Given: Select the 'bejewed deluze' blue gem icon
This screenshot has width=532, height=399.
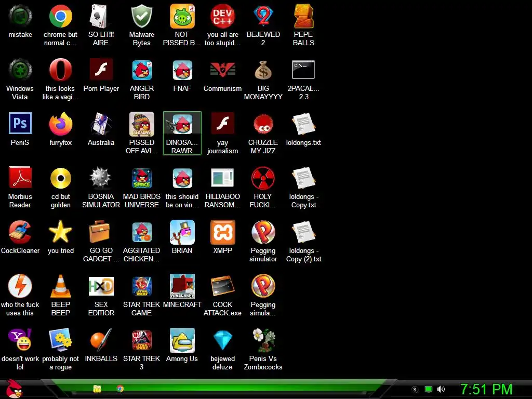Looking at the screenshot, I should pos(222,340).
